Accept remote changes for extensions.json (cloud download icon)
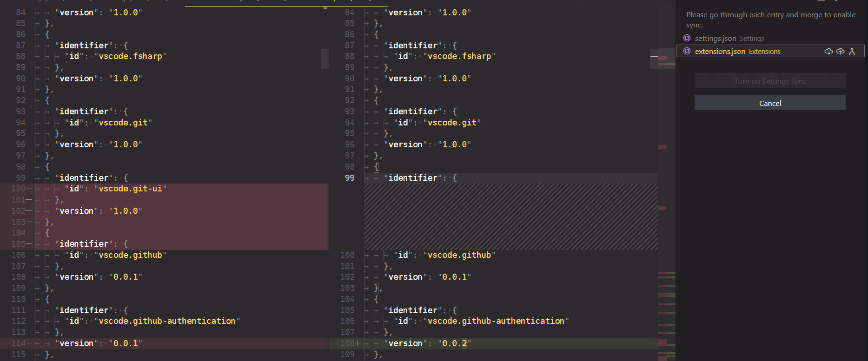The image size is (868, 361). coord(828,52)
